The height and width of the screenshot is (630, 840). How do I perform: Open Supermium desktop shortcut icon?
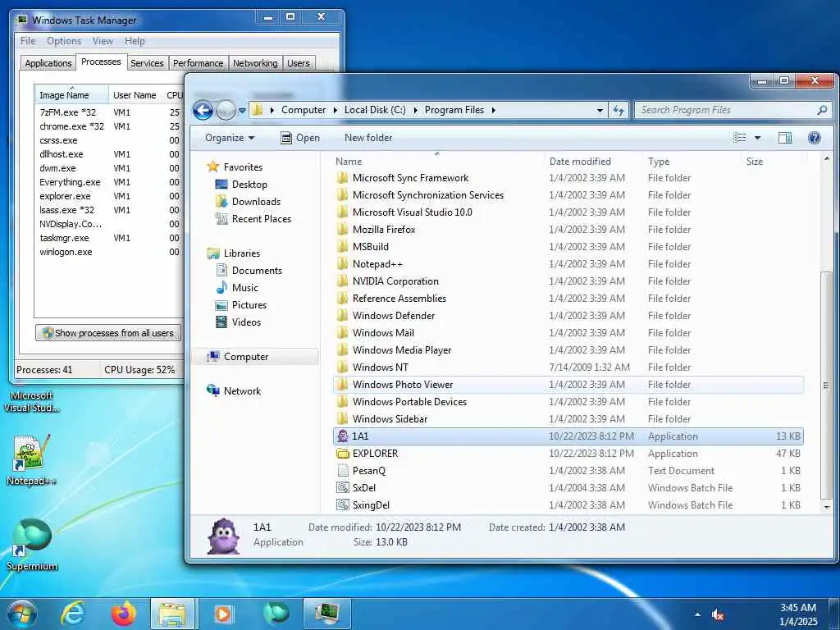click(x=32, y=536)
